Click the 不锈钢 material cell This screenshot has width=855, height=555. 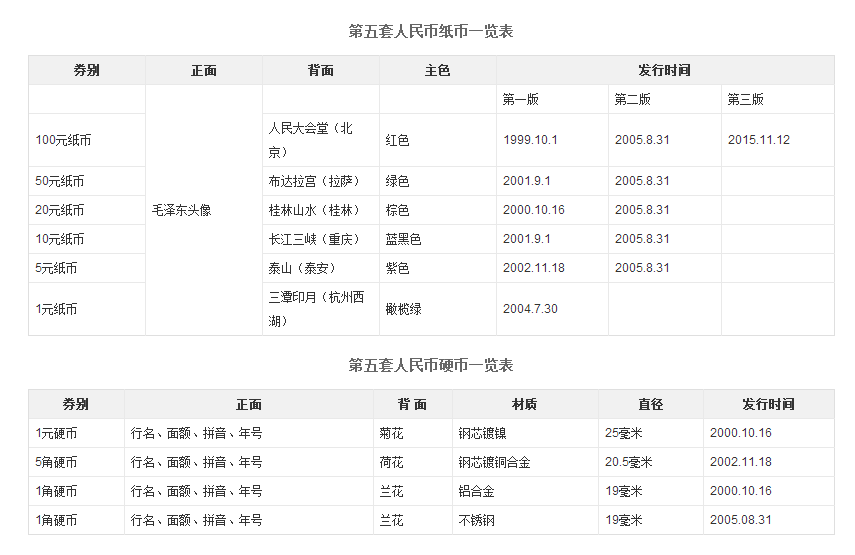pyautogui.click(x=477, y=521)
